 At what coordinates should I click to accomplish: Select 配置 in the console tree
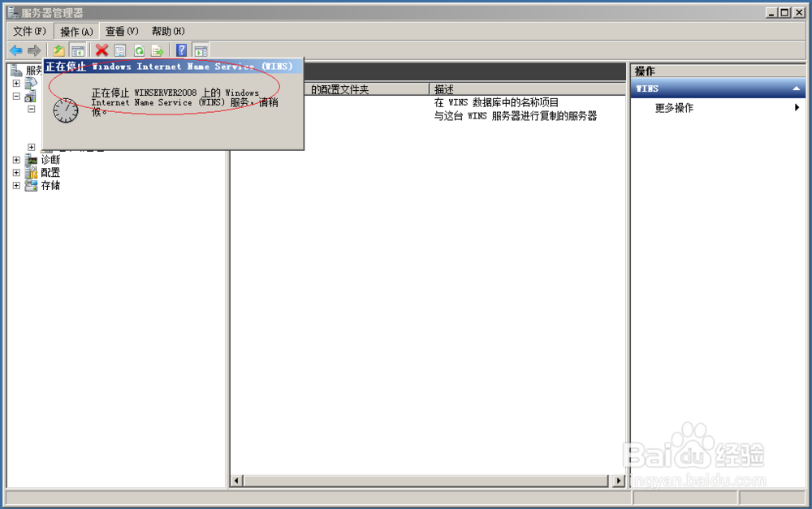click(50, 172)
